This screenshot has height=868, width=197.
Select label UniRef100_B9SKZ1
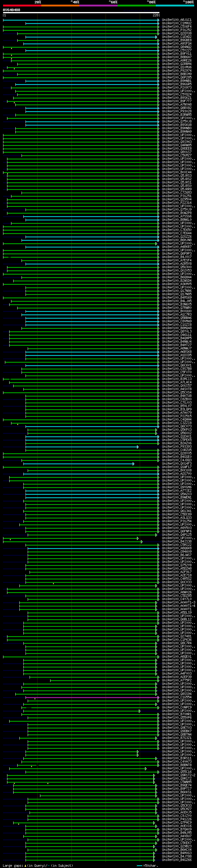coord(176,98)
